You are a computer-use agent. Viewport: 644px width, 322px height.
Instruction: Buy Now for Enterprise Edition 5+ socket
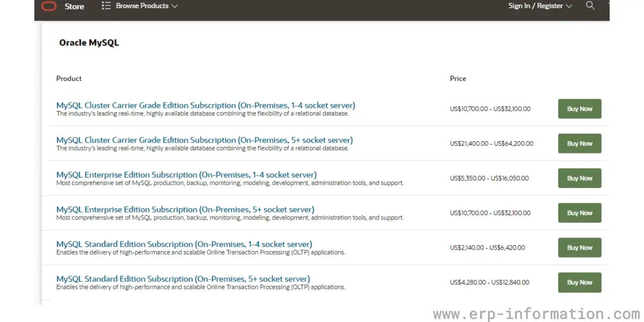point(580,213)
